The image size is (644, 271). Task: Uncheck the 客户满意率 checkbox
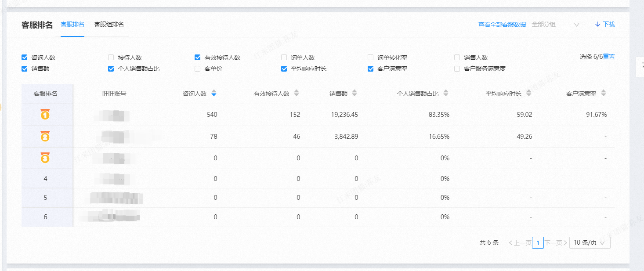[x=370, y=69]
